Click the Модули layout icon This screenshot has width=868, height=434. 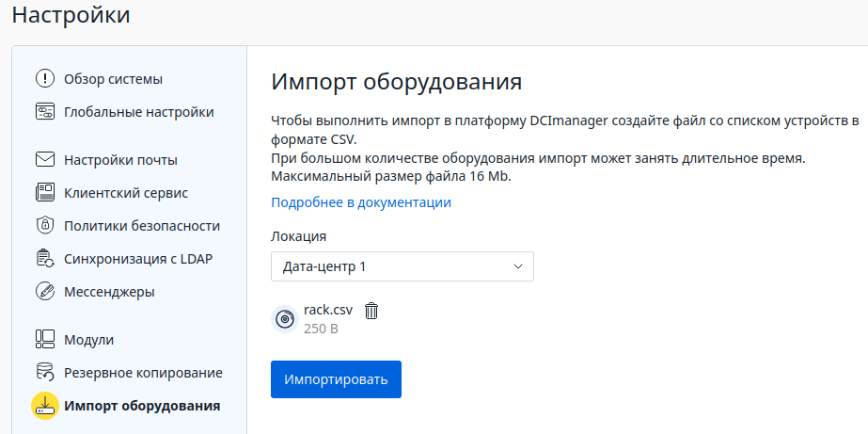45,339
